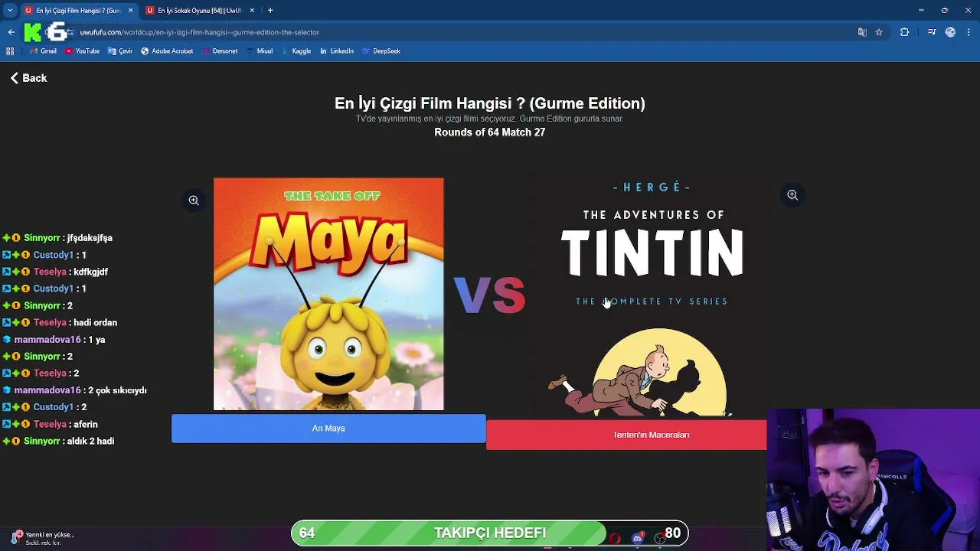Zoom in on the Tintin poster magnifier
Screen dimensions: 980x551
pyautogui.click(x=792, y=195)
